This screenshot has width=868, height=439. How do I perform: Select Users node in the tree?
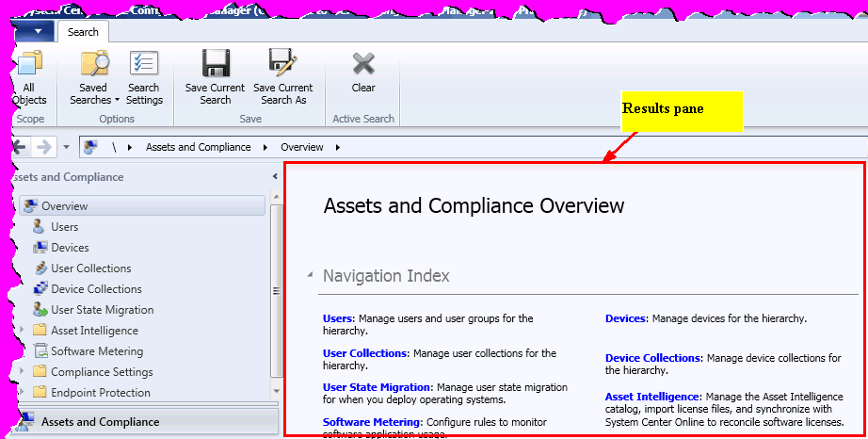coord(64,227)
